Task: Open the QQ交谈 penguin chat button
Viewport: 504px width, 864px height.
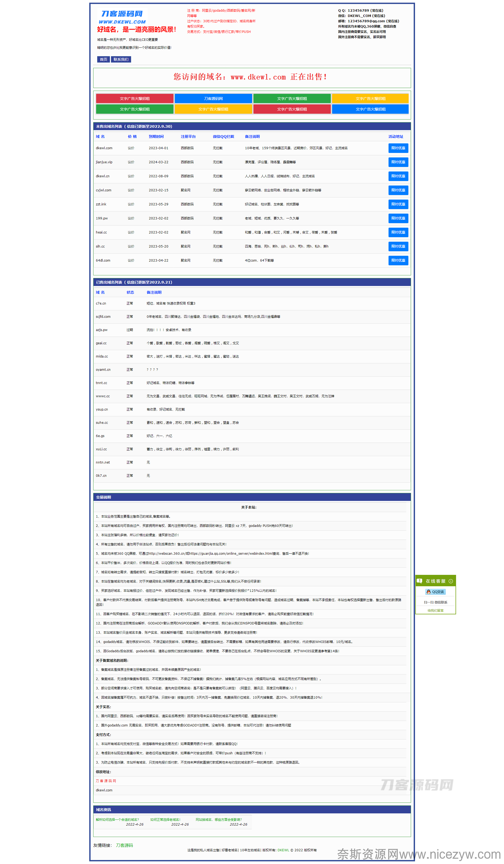Action: (x=435, y=592)
